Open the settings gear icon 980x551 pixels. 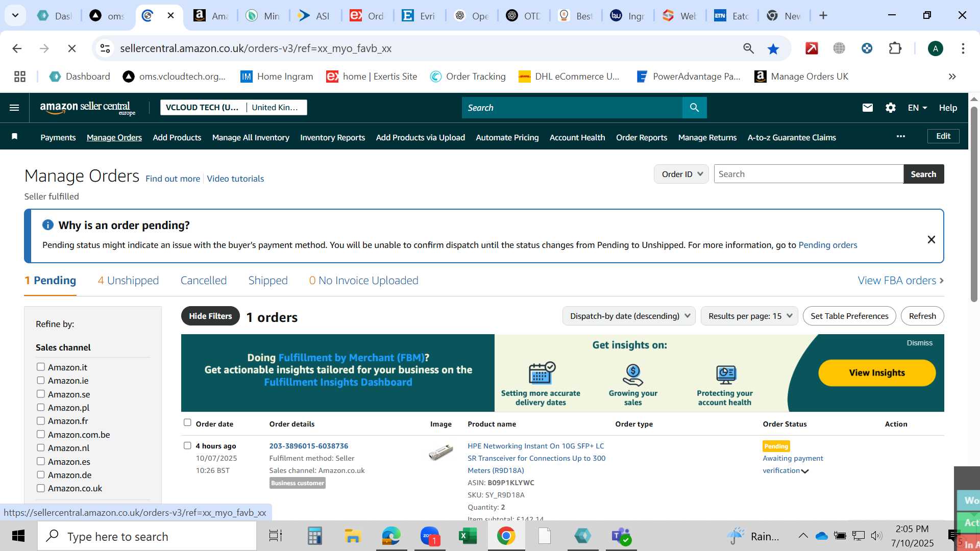[891, 108]
